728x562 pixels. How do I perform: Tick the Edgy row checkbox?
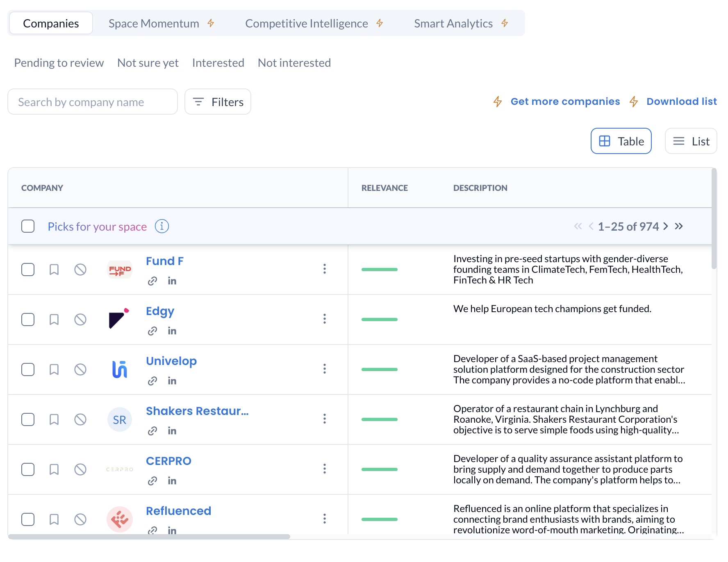tap(28, 320)
